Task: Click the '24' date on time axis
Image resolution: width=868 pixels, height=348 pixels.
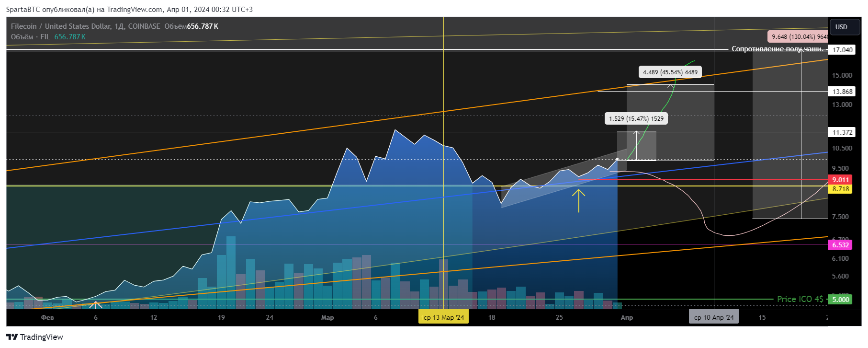Action: (x=270, y=317)
